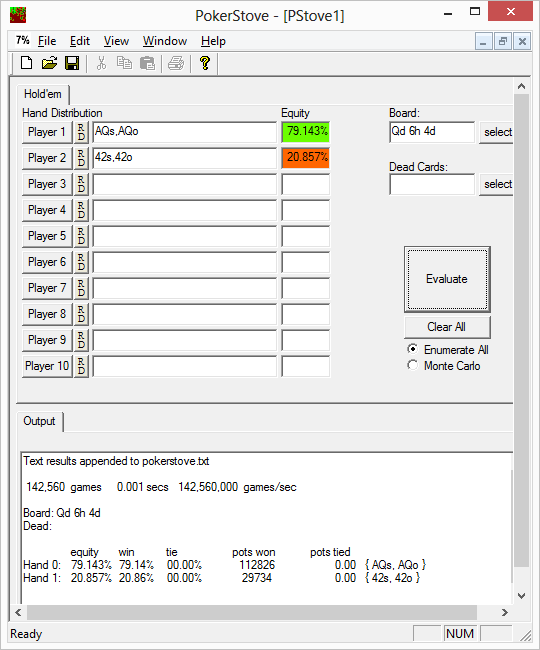Click the Player 1 hand field AQs,AQo

184,132
